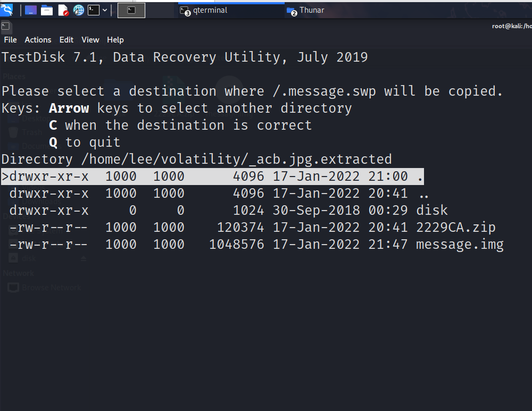The height and width of the screenshot is (411, 532).
Task: Click the show desktop panel icon
Action: 30,10
